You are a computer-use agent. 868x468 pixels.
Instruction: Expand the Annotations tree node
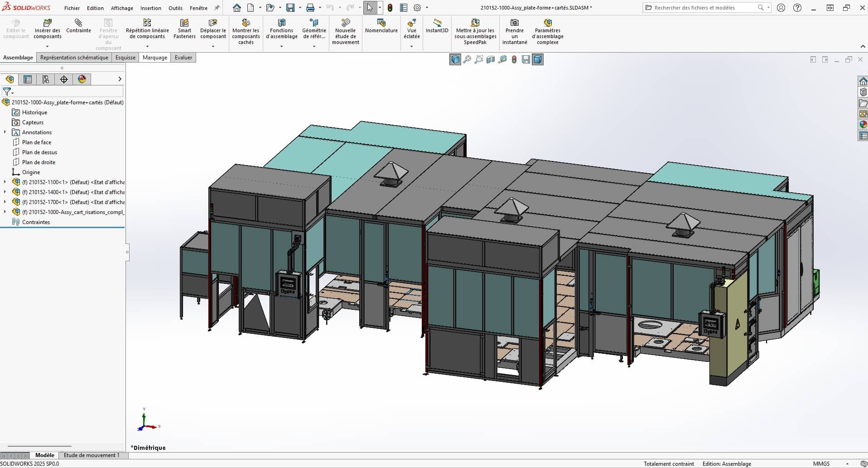[x=5, y=132]
